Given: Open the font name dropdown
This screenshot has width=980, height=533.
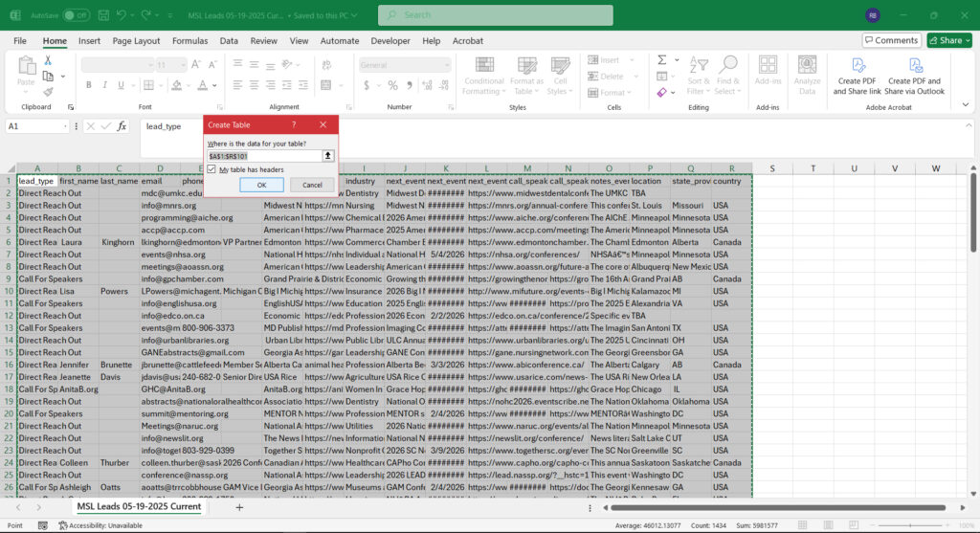Looking at the screenshot, I should click(x=150, y=65).
